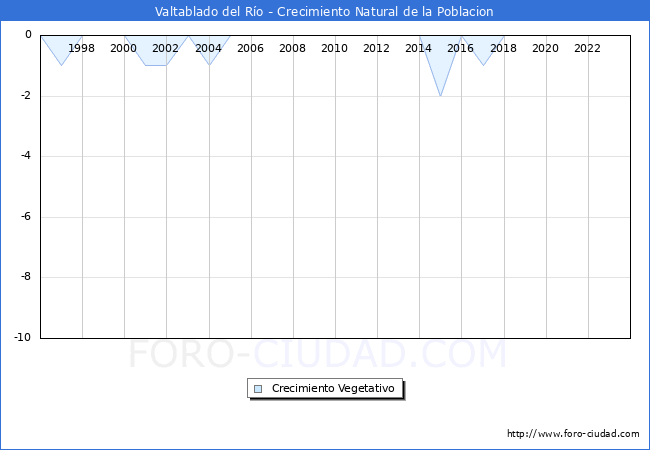Screen dimensions: 650x450
Task: Click the -2 y-axis label
Action: [26, 95]
